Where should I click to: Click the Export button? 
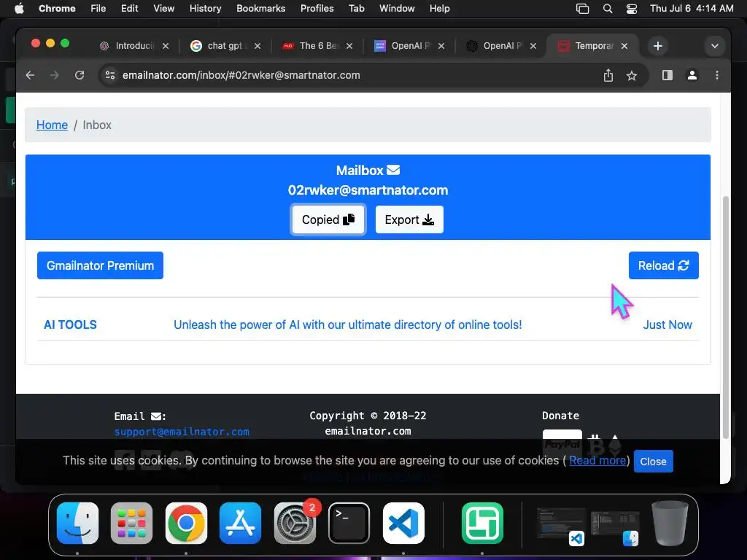pos(409,219)
